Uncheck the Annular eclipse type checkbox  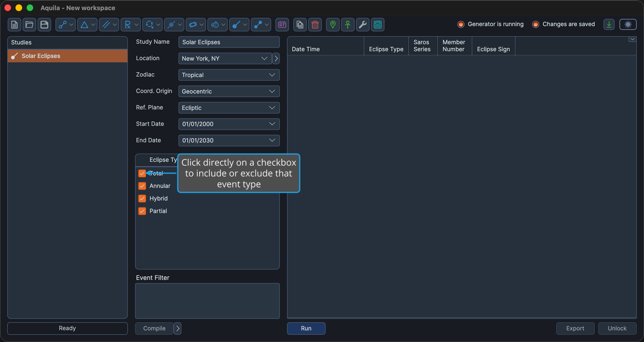142,186
